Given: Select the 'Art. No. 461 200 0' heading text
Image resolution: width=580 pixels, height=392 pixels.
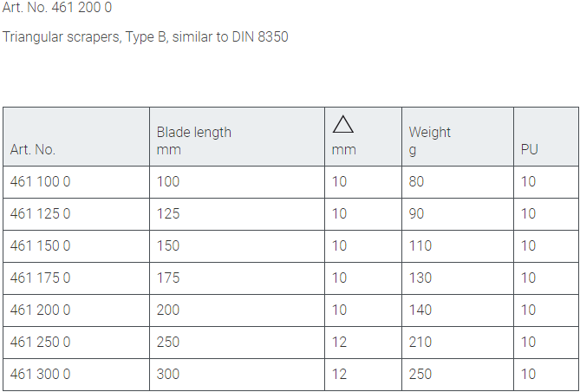Looking at the screenshot, I should click(57, 8).
